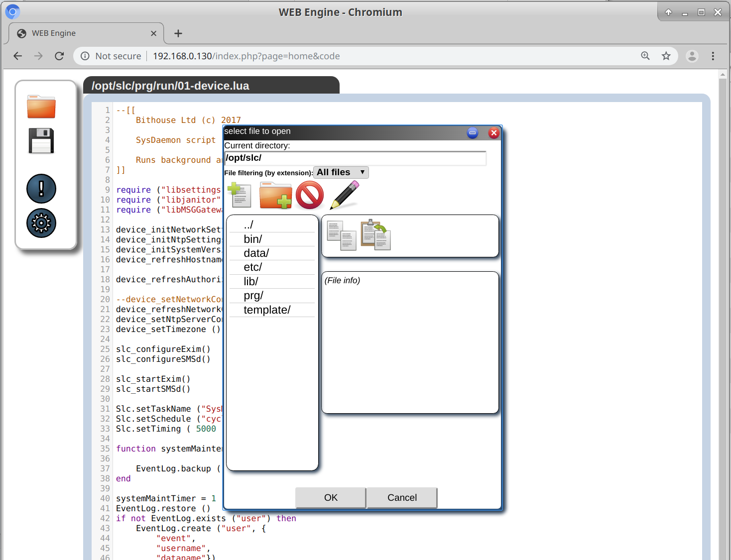Click the clipboard paste icon
The height and width of the screenshot is (560, 731).
(375, 235)
